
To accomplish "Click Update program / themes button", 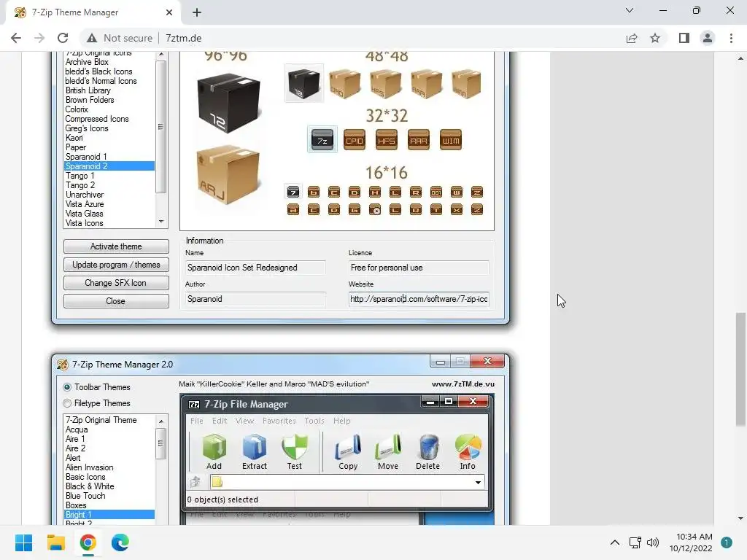I will click(x=116, y=265).
